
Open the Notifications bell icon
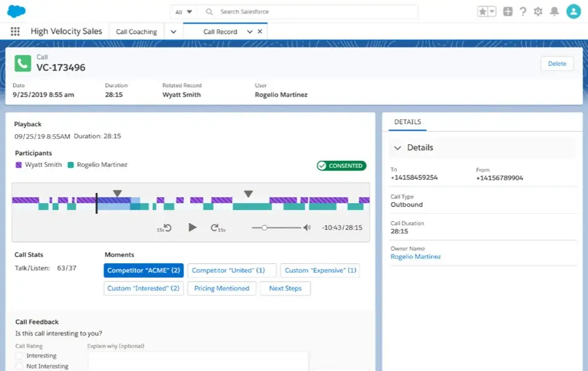pos(554,12)
